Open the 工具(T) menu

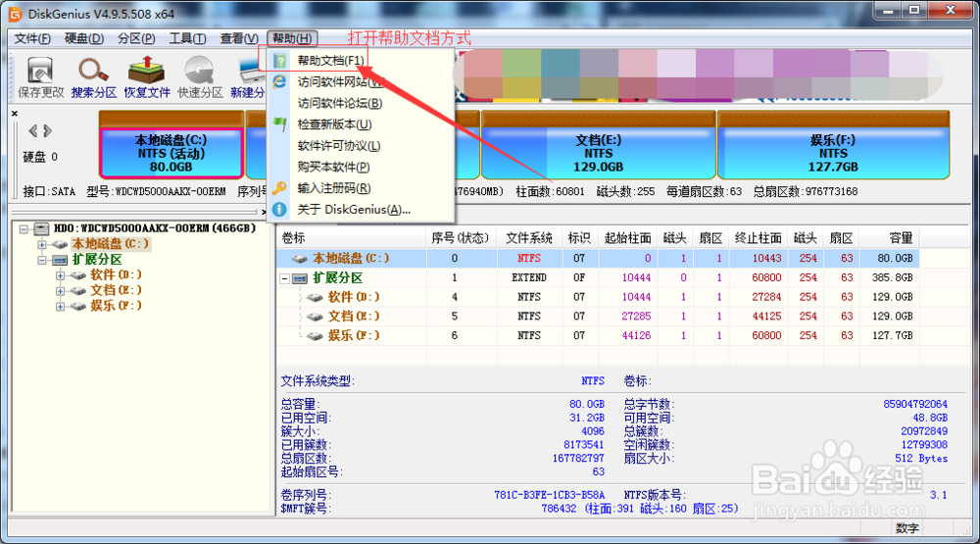coord(187,38)
